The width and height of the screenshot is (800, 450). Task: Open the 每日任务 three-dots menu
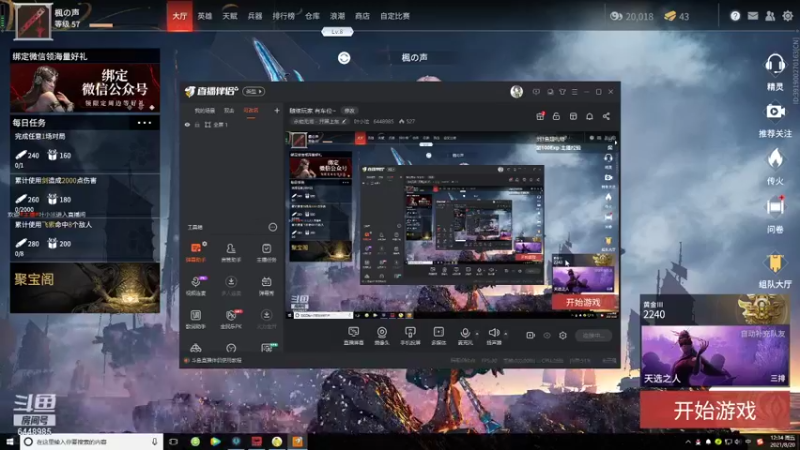click(144, 123)
